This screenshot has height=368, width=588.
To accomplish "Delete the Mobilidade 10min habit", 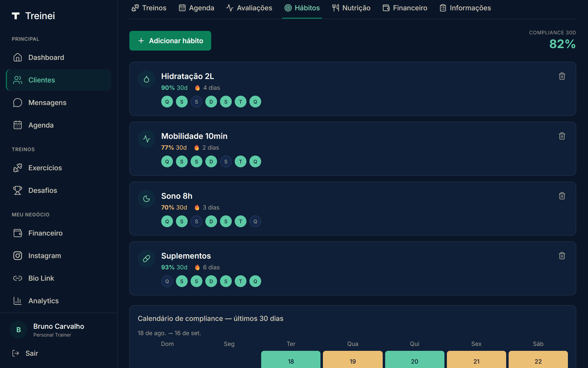I will click(x=562, y=136).
